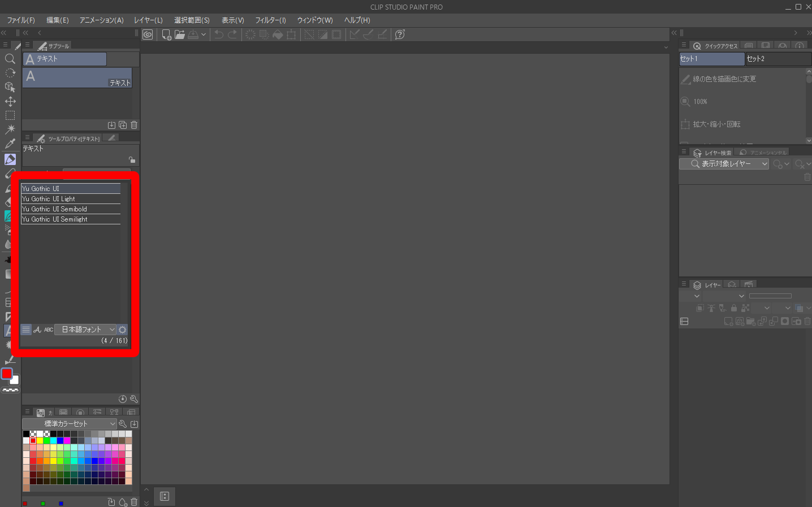The height and width of the screenshot is (507, 812).
Task: Pick the yellow swatch in color set
Action: coord(40,440)
